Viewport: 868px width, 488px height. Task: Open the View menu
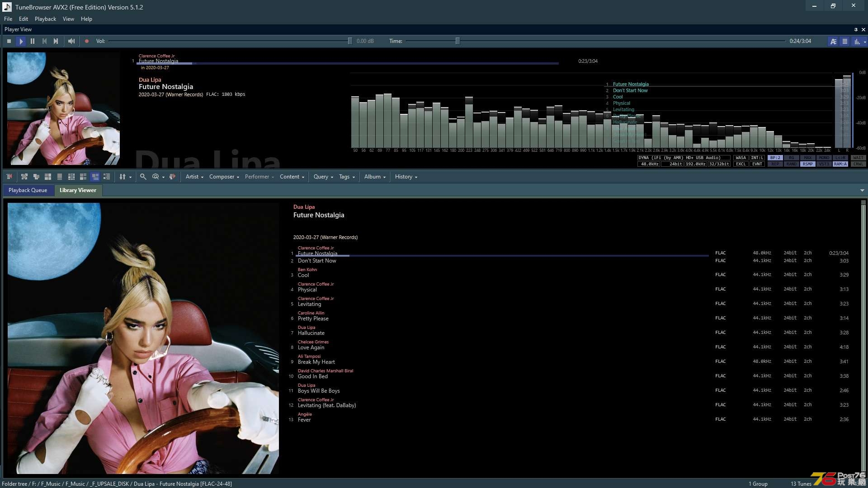pos(68,19)
